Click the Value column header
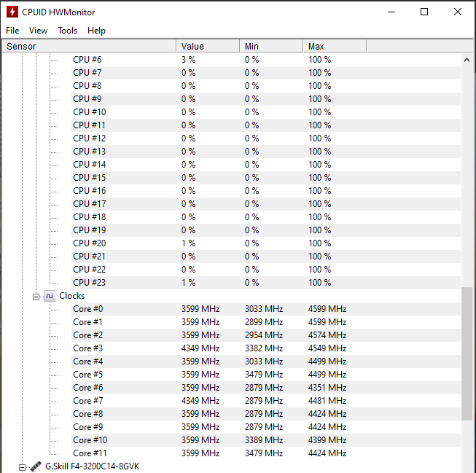The height and width of the screenshot is (473, 476). click(x=208, y=46)
